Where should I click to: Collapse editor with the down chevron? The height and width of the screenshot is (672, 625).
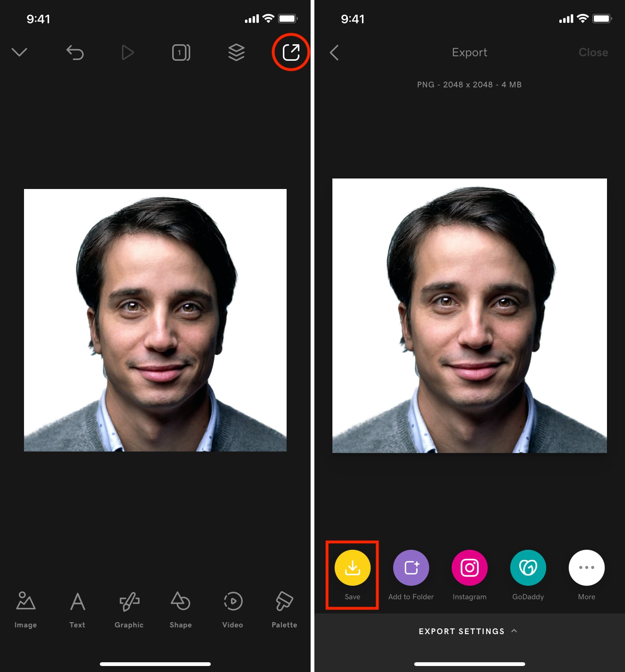20,52
